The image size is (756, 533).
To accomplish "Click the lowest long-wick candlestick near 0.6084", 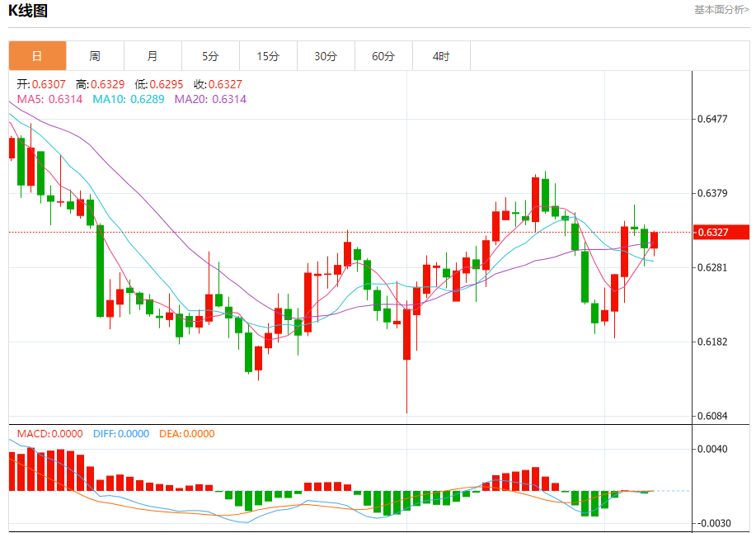I will (407, 361).
